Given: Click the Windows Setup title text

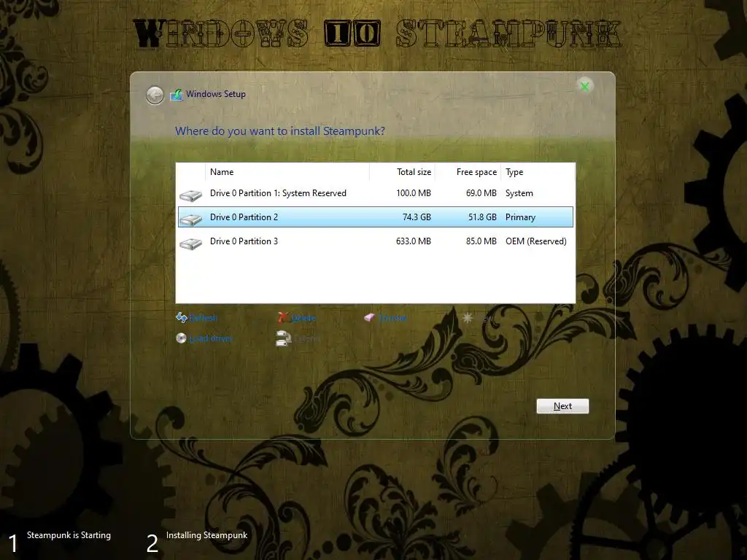Looking at the screenshot, I should tap(216, 94).
